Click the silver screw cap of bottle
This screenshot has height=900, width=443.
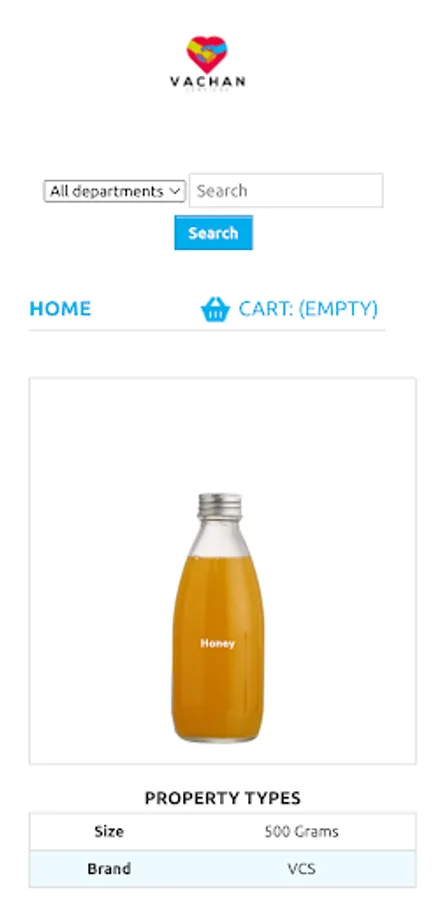[x=220, y=505]
